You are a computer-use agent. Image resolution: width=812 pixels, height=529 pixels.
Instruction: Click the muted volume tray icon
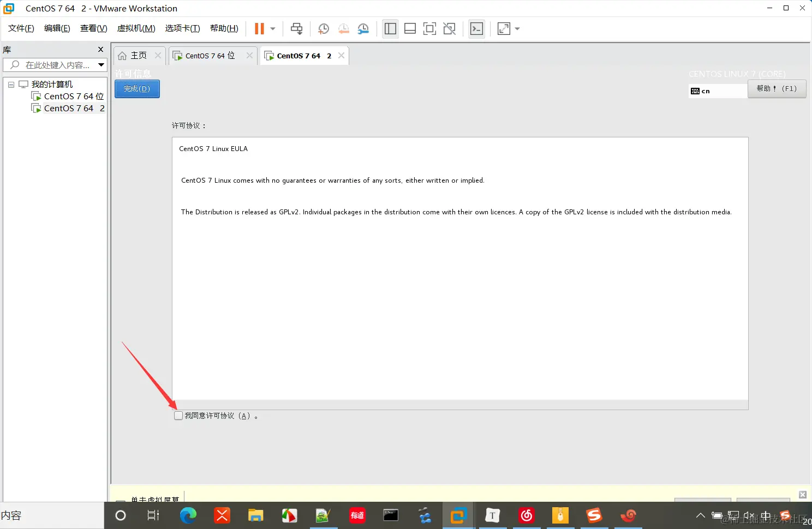749,515
